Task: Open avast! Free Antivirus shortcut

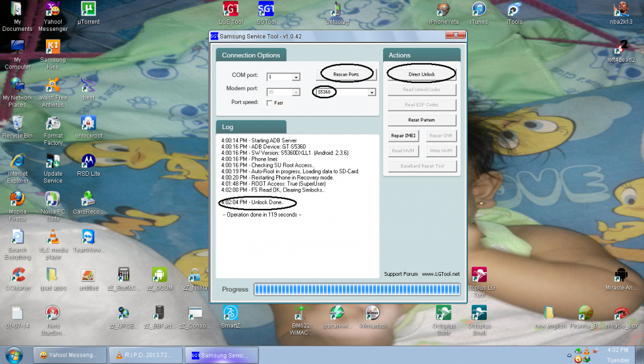Action: point(53,93)
